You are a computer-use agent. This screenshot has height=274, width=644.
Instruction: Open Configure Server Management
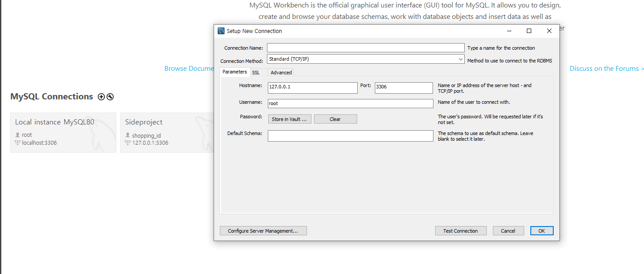263,231
